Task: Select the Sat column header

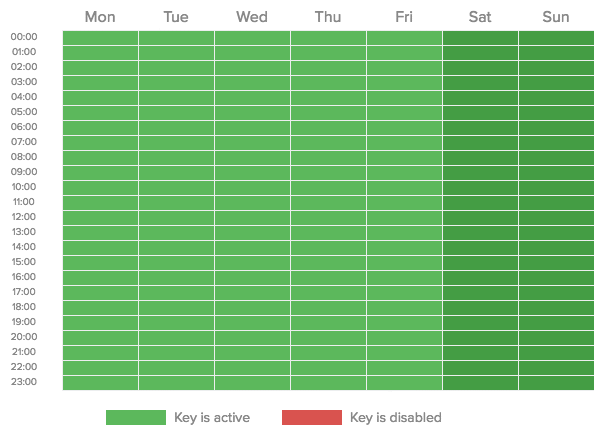Action: click(x=480, y=17)
